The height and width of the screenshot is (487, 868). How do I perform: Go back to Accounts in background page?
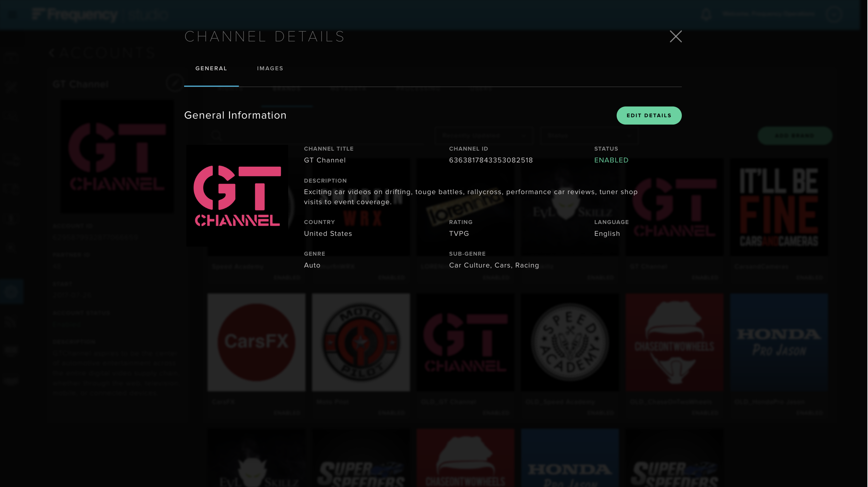click(102, 53)
